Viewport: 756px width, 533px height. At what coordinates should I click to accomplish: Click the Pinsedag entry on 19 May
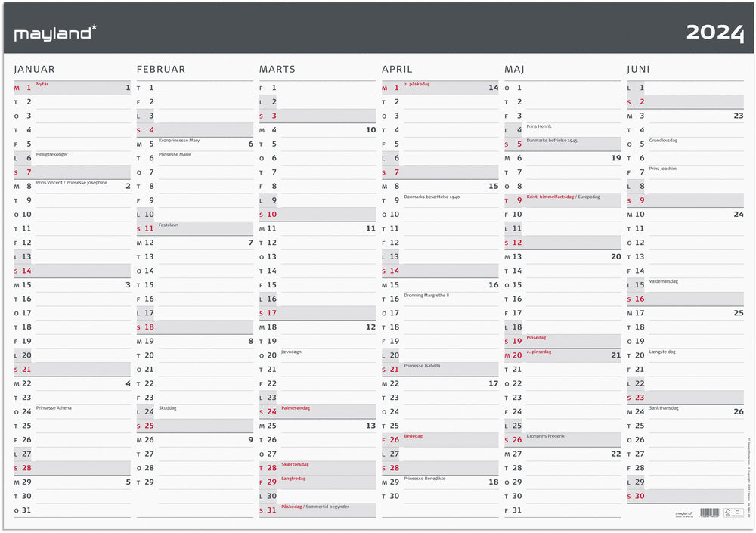pyautogui.click(x=536, y=338)
